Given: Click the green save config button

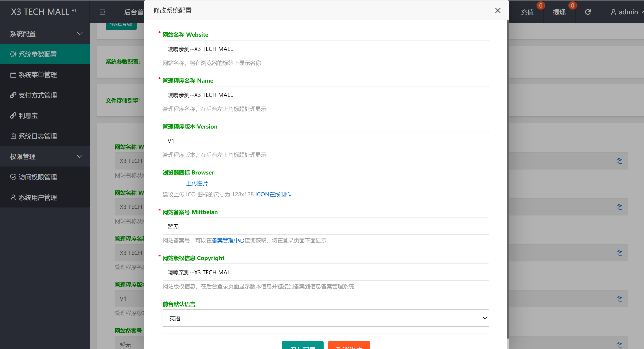Looking at the screenshot, I should tap(302, 345).
